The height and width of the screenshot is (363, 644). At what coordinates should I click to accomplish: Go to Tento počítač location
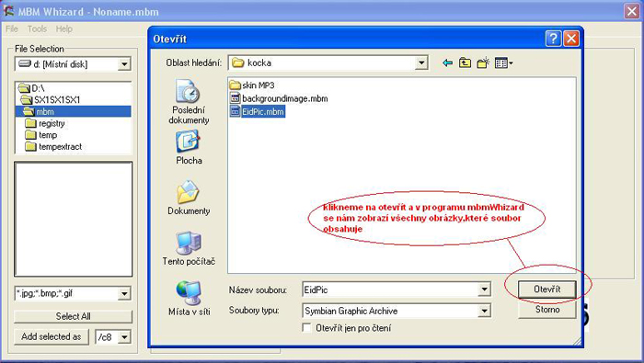pyautogui.click(x=189, y=248)
